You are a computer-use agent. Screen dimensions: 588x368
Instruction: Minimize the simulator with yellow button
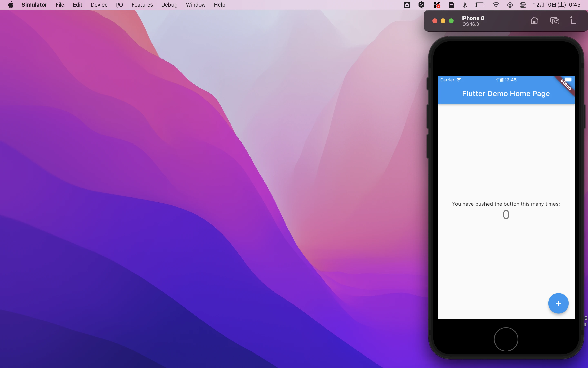tap(443, 21)
